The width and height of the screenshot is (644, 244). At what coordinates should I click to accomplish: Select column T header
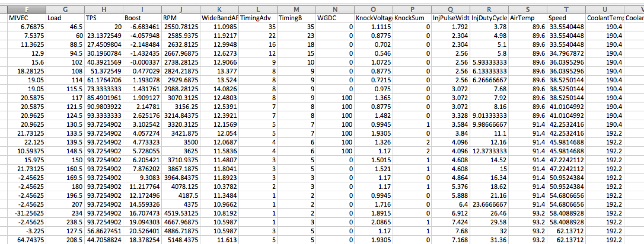[566, 10]
